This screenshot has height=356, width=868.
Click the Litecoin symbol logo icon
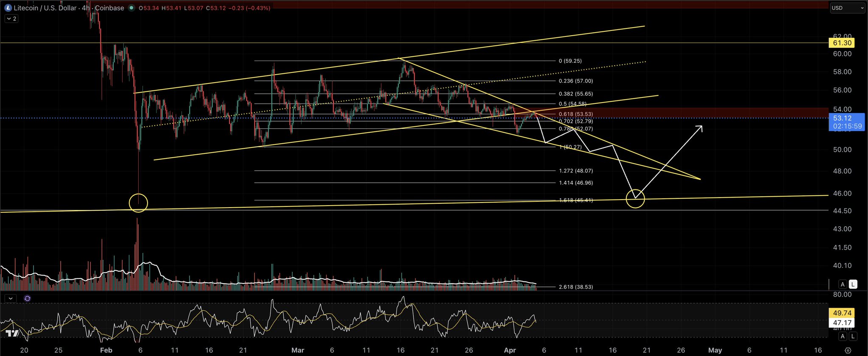click(8, 8)
